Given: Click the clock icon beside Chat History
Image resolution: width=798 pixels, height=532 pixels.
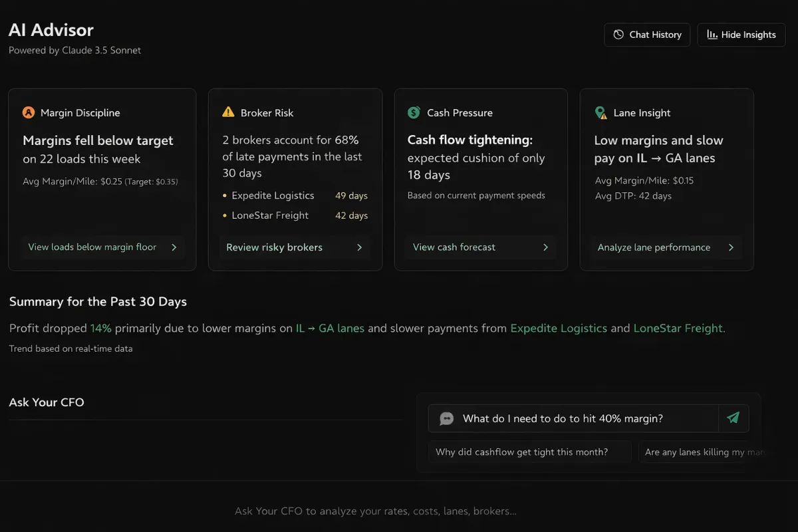Looking at the screenshot, I should 618,35.
